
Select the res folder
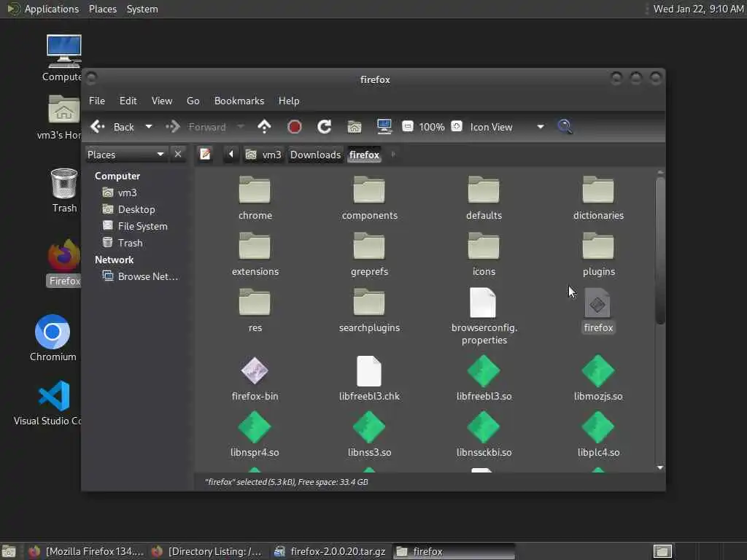coord(255,311)
